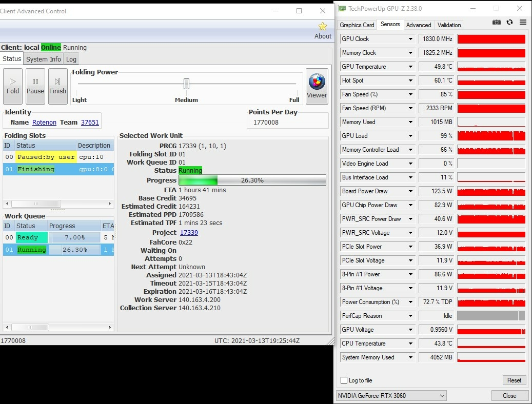Open the PerfCap Reason sensor dropdown
Image resolution: width=532 pixels, height=404 pixels.
pyautogui.click(x=410, y=316)
